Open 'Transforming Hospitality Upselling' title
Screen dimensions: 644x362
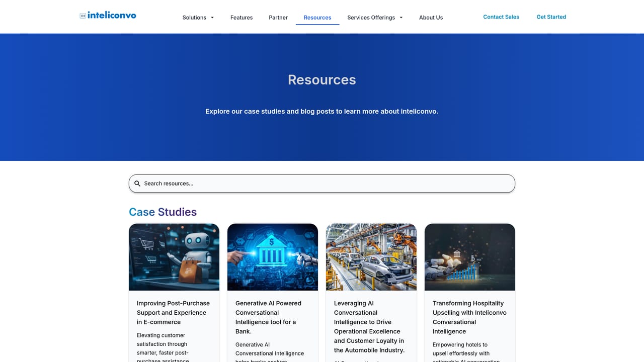[x=469, y=317]
